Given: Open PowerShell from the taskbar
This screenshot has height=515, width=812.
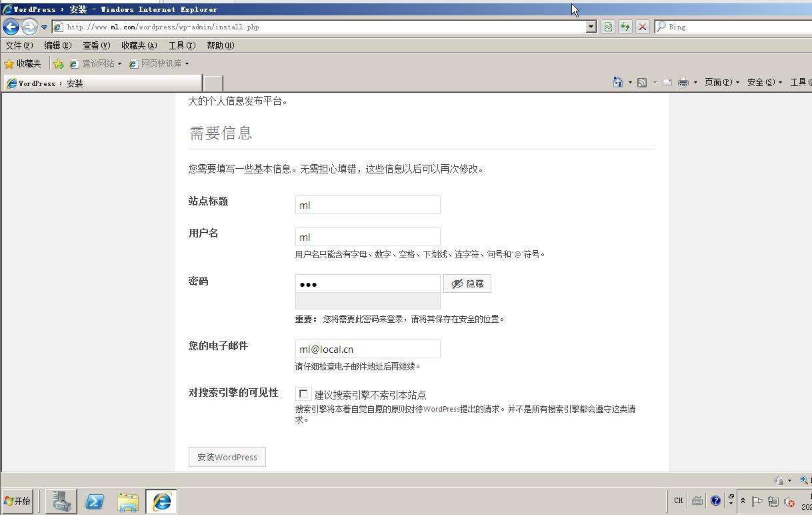Looking at the screenshot, I should [x=95, y=501].
